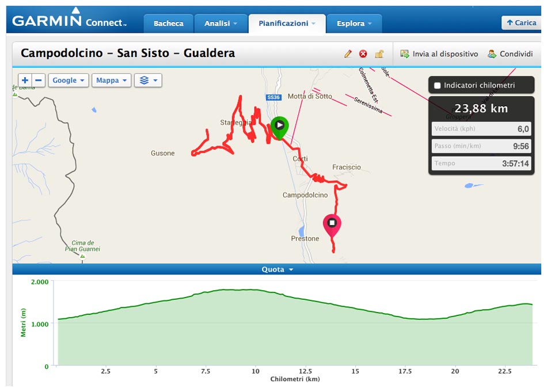The image size is (547, 392).
Task: Click the Metri (m) axis label
Action: coord(24,322)
